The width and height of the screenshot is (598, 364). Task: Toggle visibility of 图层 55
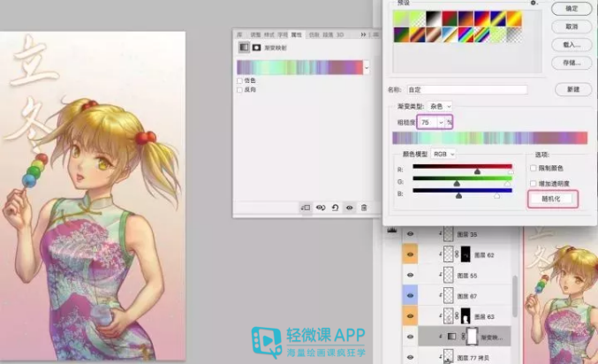411,275
